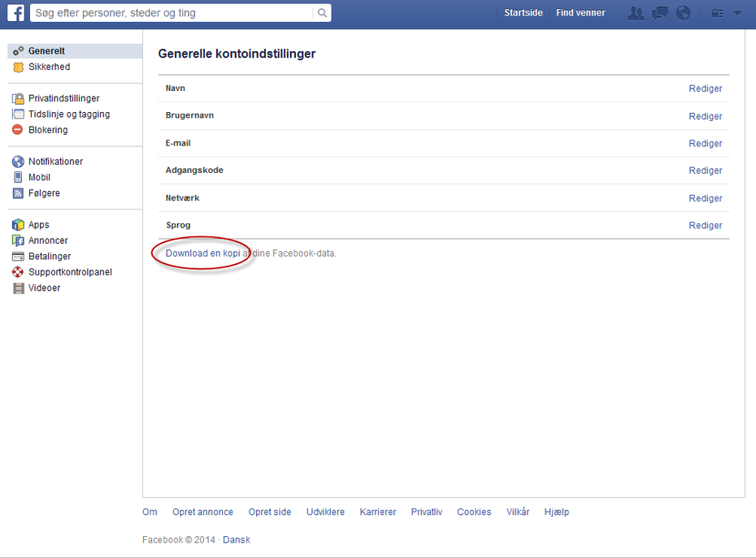Viewport: 756px width, 558px height.
Task: Open the friend requests icon
Action: click(636, 13)
